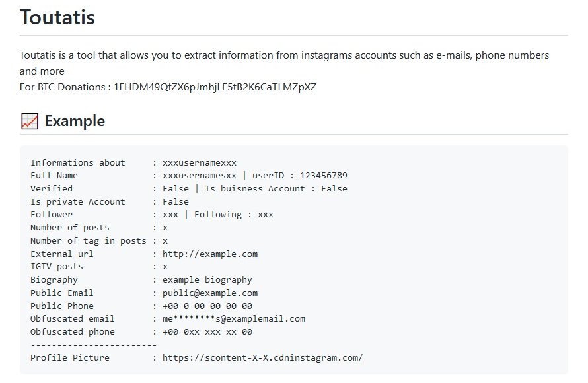Click the http://example.com external URL
The width and height of the screenshot is (588, 383).
pyautogui.click(x=210, y=254)
